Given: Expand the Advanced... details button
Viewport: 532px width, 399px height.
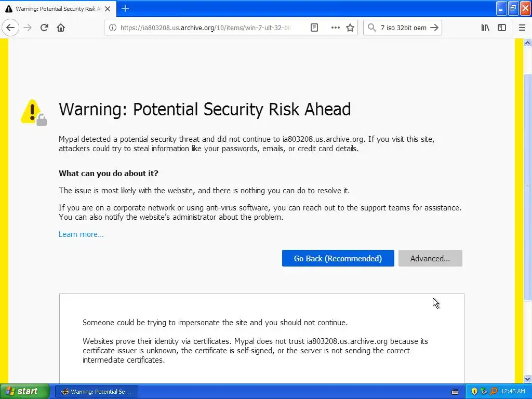Looking at the screenshot, I should tap(430, 258).
